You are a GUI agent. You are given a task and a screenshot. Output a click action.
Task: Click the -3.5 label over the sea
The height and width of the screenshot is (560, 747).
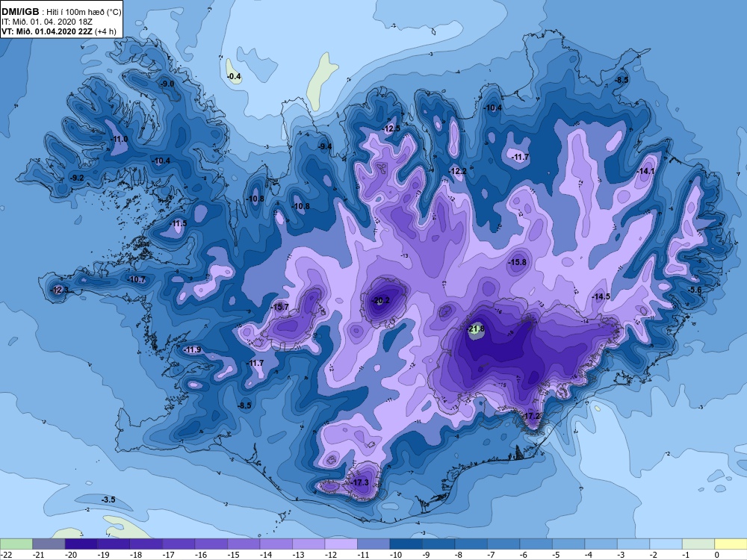tap(108, 500)
